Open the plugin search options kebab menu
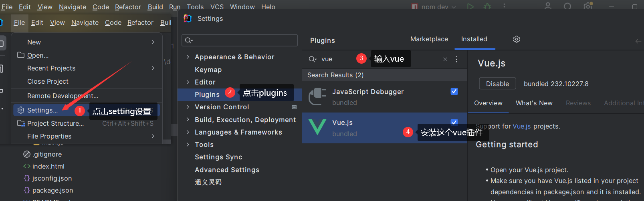Image resolution: width=644 pixels, height=201 pixels. tap(456, 59)
